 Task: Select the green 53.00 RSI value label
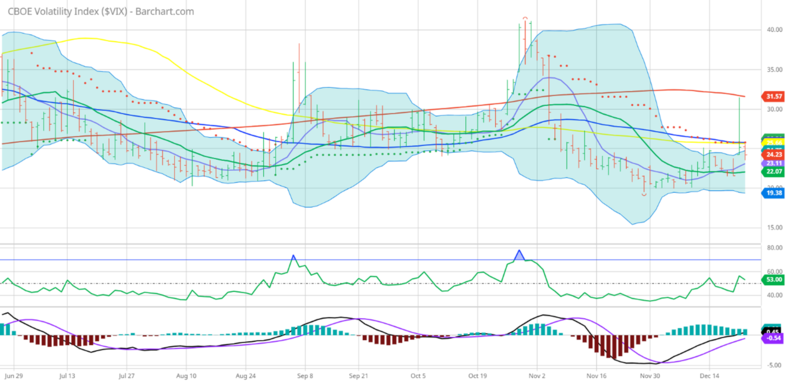[x=771, y=280]
